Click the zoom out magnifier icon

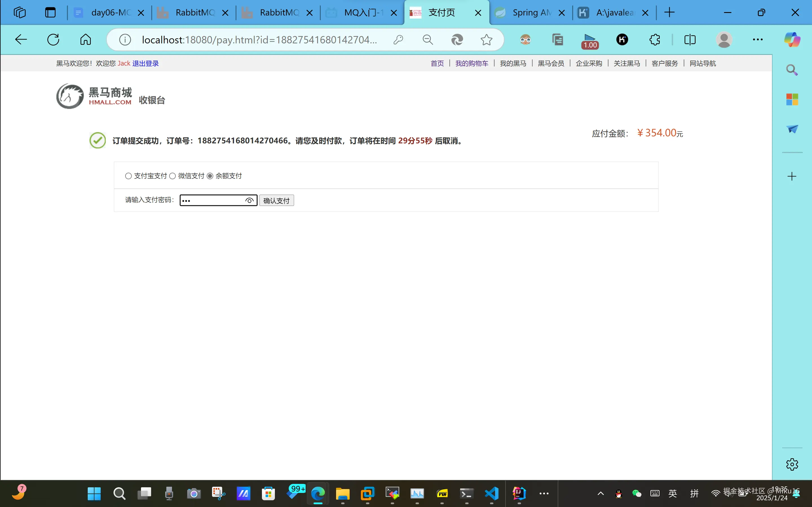[427, 39]
